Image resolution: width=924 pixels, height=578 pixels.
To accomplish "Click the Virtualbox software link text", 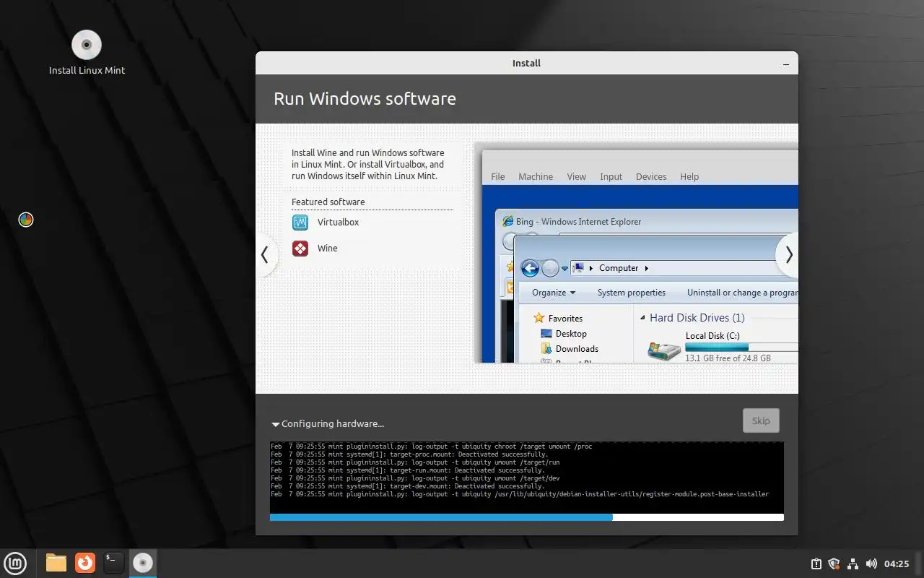I will pyautogui.click(x=338, y=223).
